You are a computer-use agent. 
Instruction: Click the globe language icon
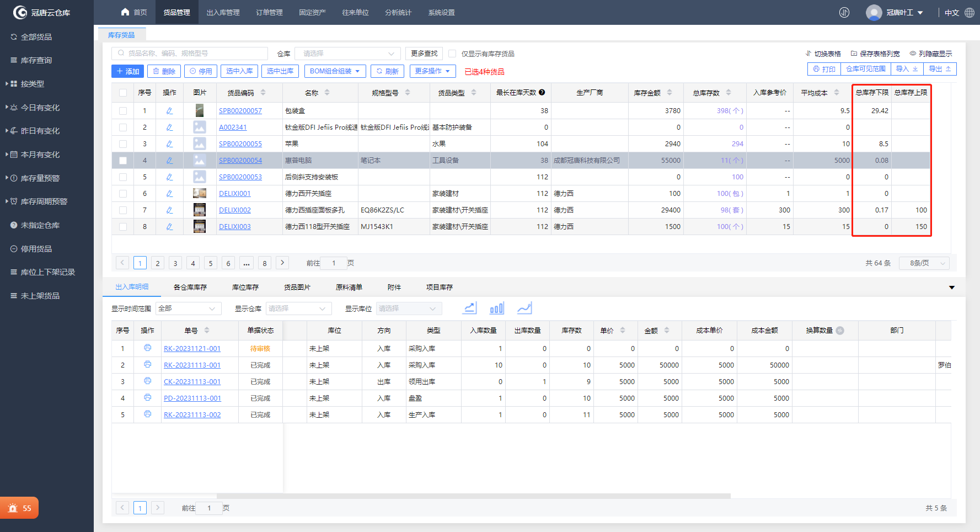tap(970, 13)
